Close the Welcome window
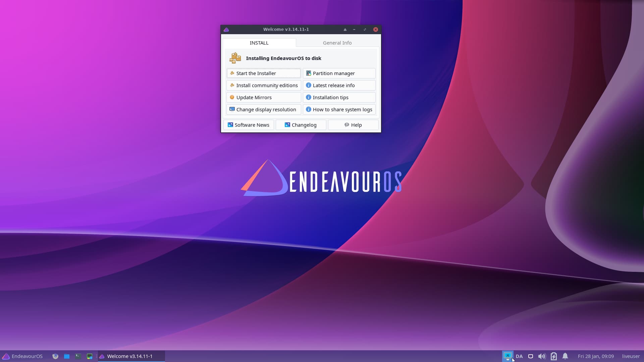This screenshot has width=644, height=362. click(376, 29)
